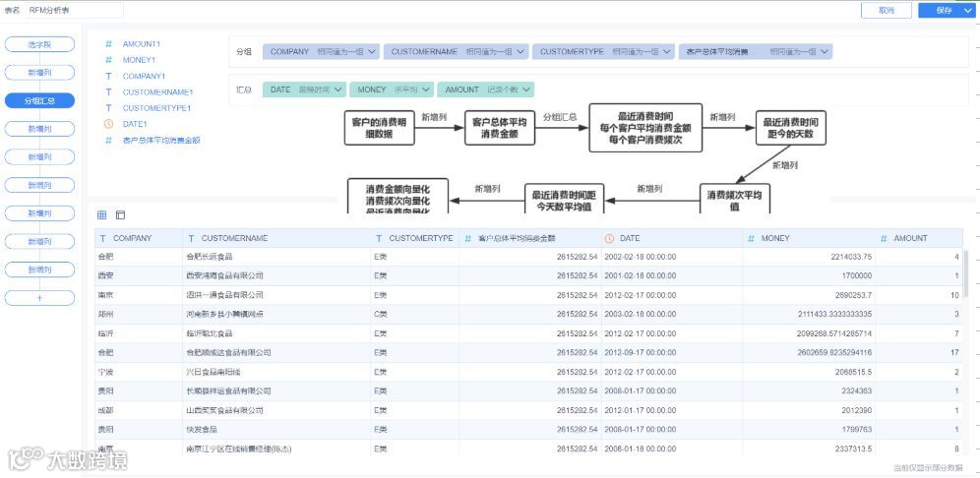Click the text icon in CUSTOMERNAME column header
The height and width of the screenshot is (478, 980).
coord(191,238)
